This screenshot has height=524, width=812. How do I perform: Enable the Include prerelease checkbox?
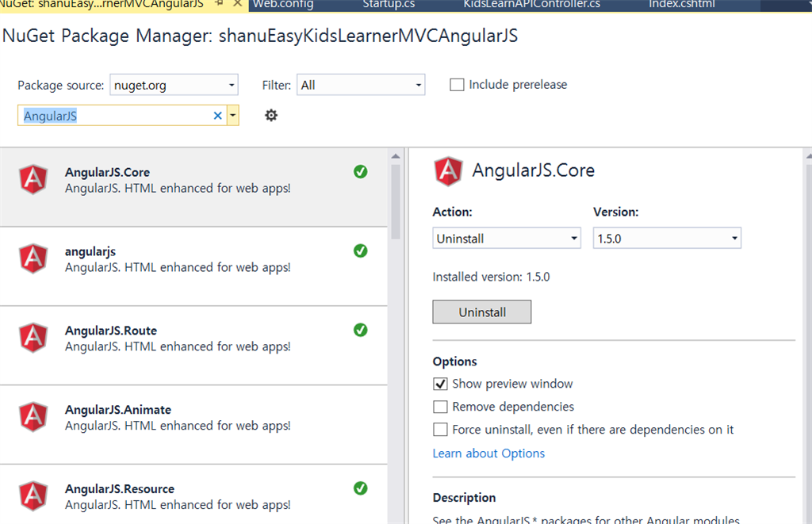point(457,85)
